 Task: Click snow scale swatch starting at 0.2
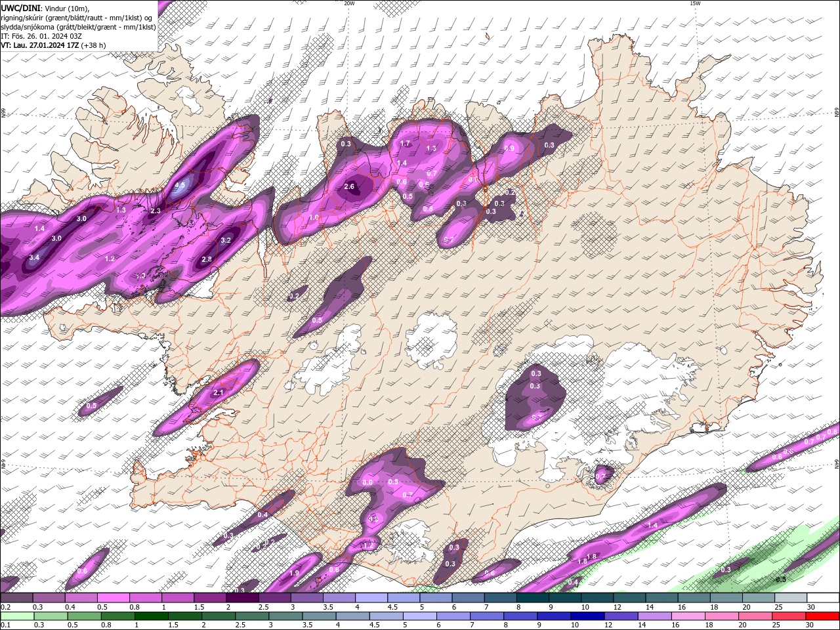pos(16,598)
